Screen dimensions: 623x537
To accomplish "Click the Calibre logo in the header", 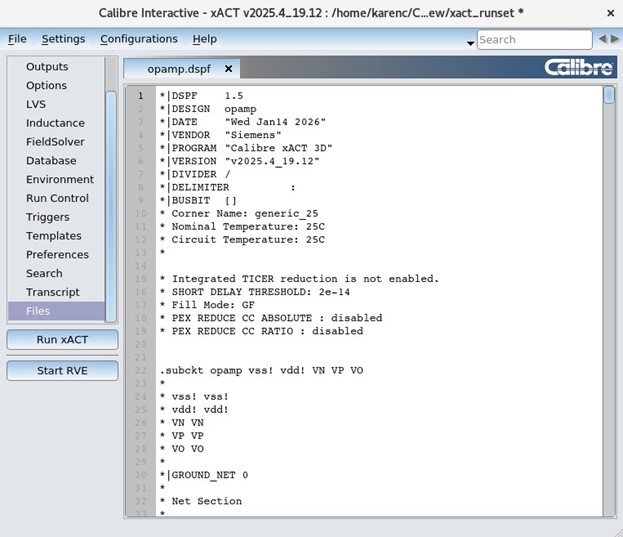I will pyautogui.click(x=578, y=68).
